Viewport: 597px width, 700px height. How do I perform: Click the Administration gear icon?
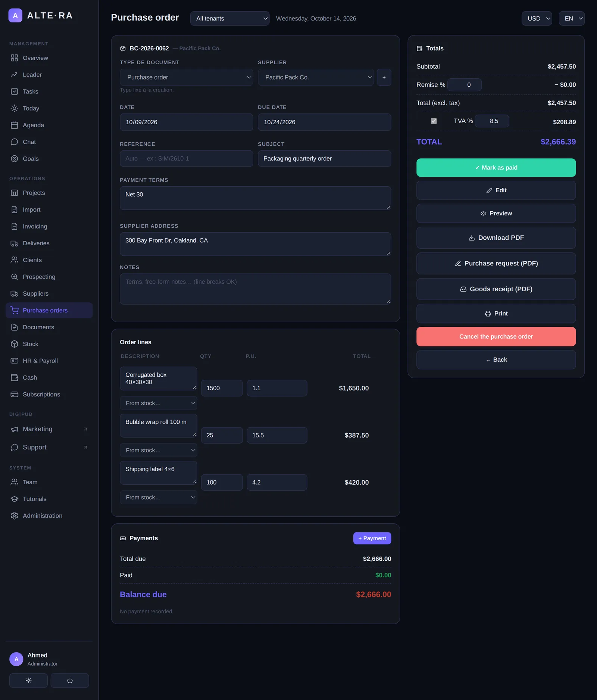(14, 516)
